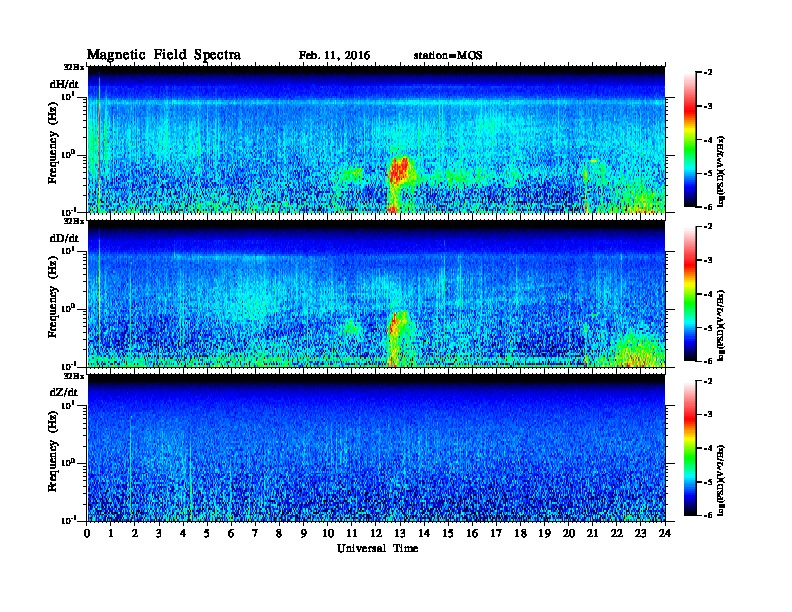The width and height of the screenshot is (792, 612).
Task: Click the "Universal Time" axis title
Action: pyautogui.click(x=377, y=548)
